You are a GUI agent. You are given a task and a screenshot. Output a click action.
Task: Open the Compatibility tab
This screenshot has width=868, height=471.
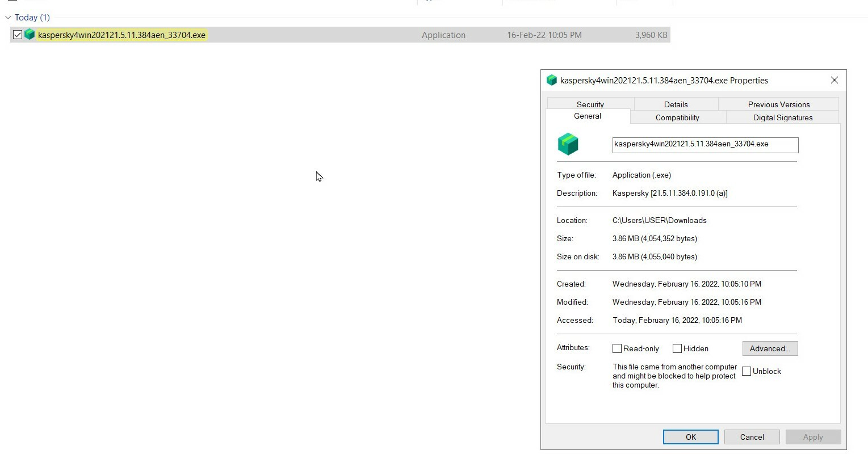point(678,117)
